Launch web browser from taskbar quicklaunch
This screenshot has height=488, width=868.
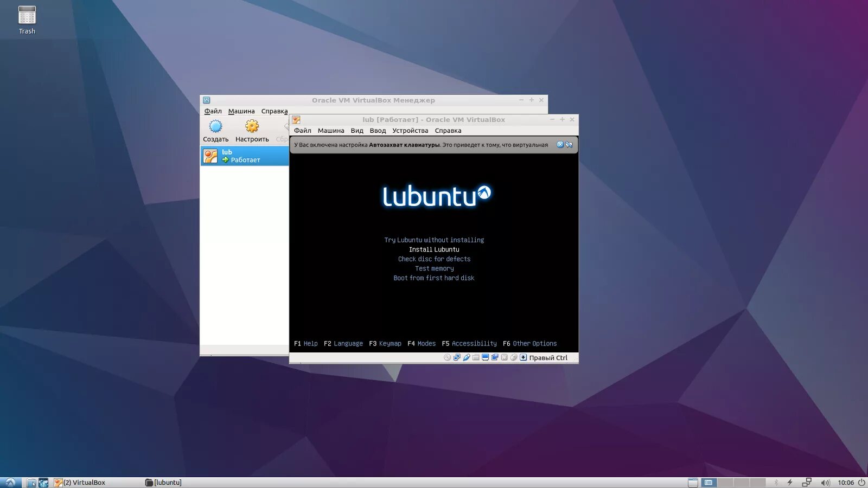(43, 483)
